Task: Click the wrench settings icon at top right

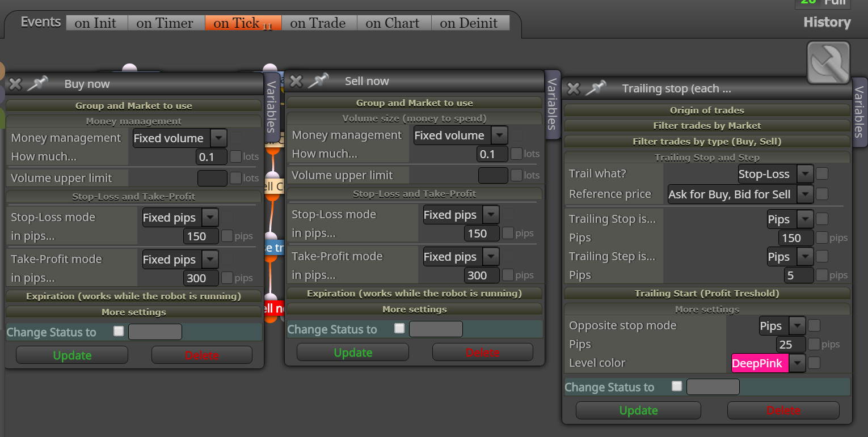Action: tap(828, 62)
